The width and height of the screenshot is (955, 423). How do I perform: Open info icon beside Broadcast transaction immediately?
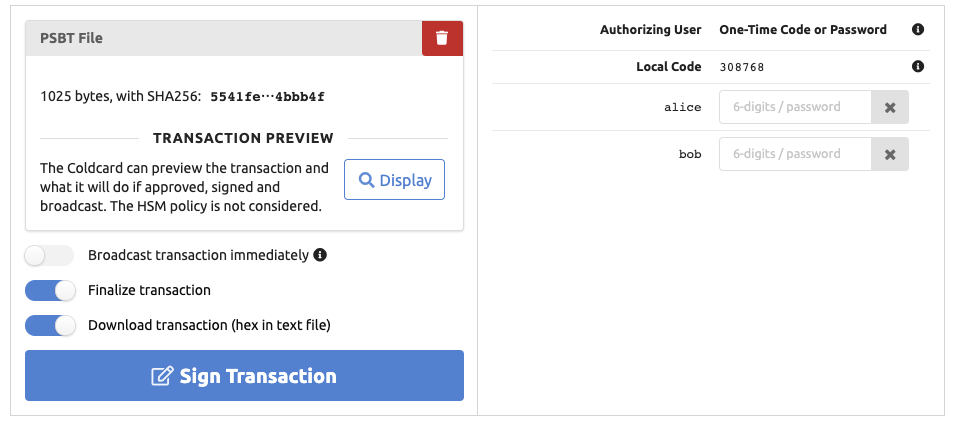tap(320, 255)
